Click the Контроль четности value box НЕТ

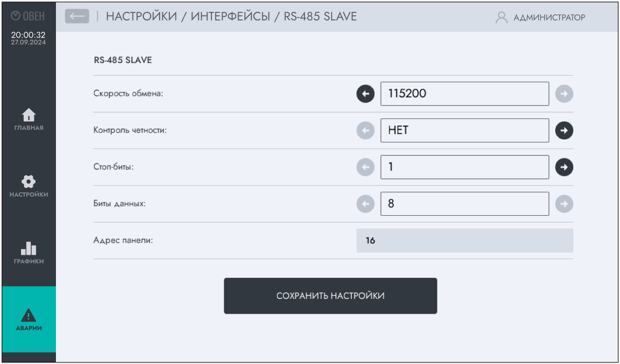464,131
